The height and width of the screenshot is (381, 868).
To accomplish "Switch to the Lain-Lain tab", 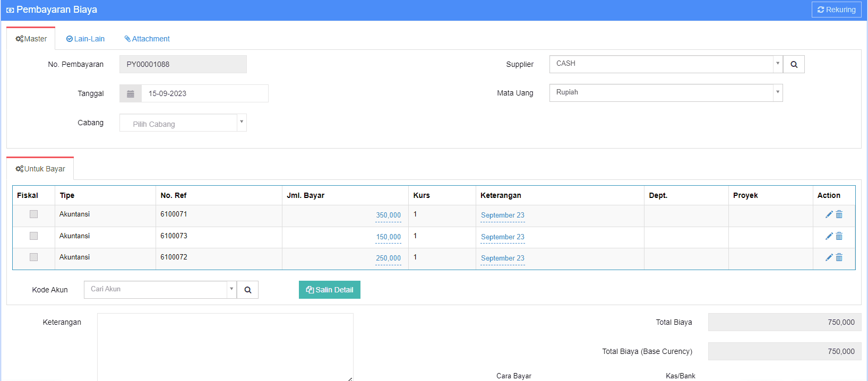I will click(x=85, y=39).
